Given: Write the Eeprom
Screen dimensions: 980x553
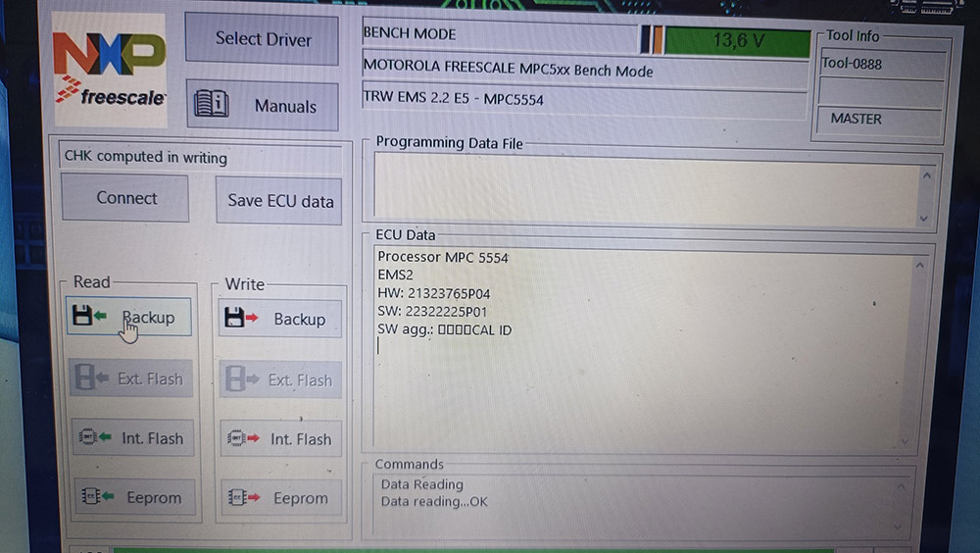Looking at the screenshot, I should click(282, 497).
